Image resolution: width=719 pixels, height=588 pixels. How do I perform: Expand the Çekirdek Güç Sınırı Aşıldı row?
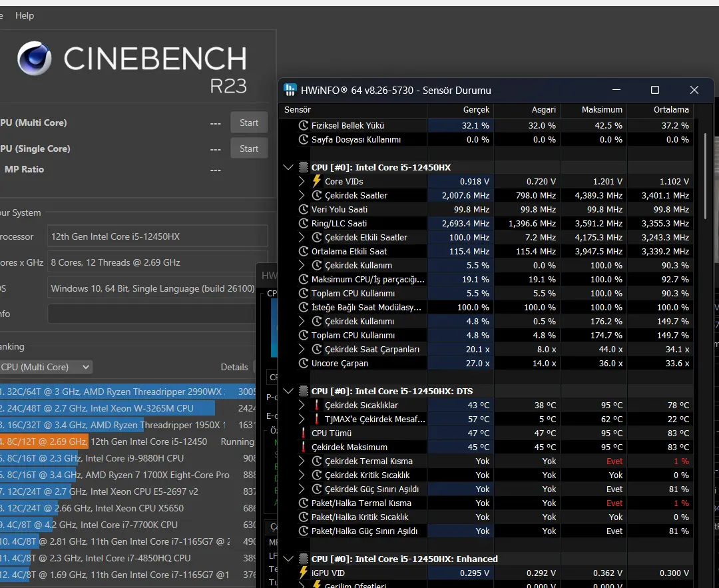pyautogui.click(x=302, y=489)
